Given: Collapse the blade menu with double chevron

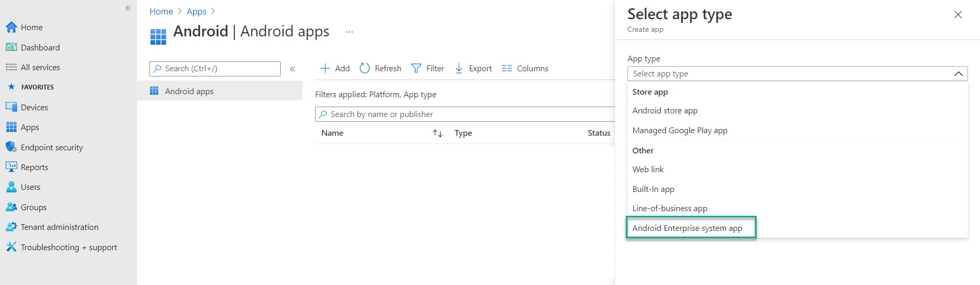Looking at the screenshot, I should click(x=293, y=69).
